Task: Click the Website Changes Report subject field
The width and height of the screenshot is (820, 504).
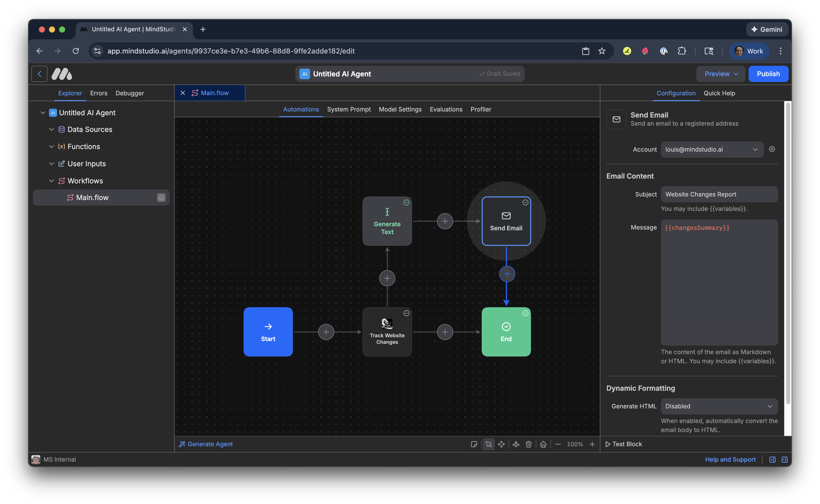Action: pos(719,194)
